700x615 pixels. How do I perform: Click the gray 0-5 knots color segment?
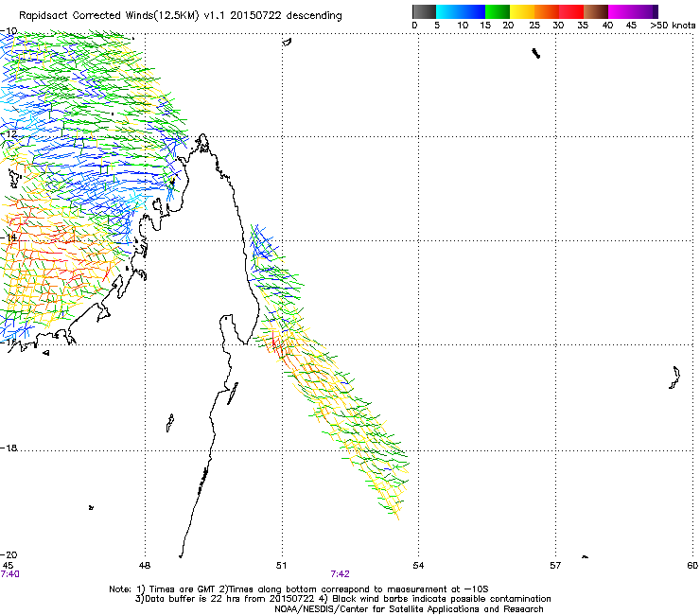(x=424, y=11)
